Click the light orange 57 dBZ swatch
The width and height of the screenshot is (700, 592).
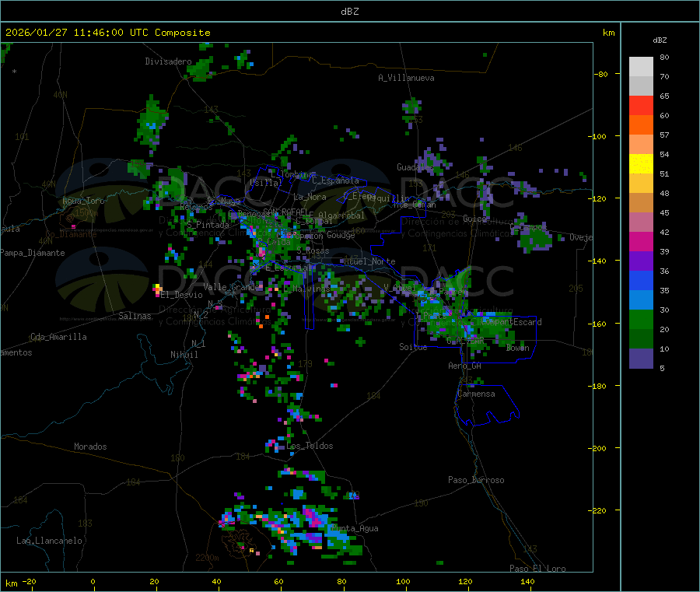click(x=641, y=144)
